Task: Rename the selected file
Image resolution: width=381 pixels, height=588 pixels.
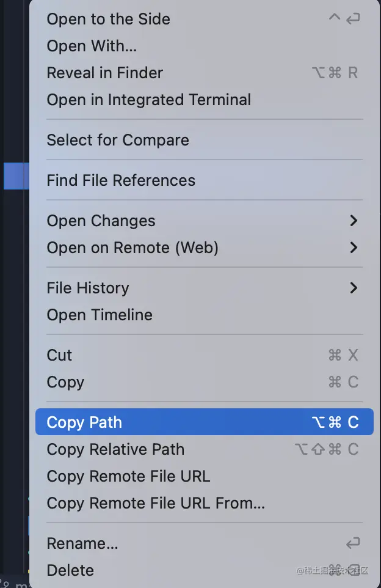Action: [82, 543]
